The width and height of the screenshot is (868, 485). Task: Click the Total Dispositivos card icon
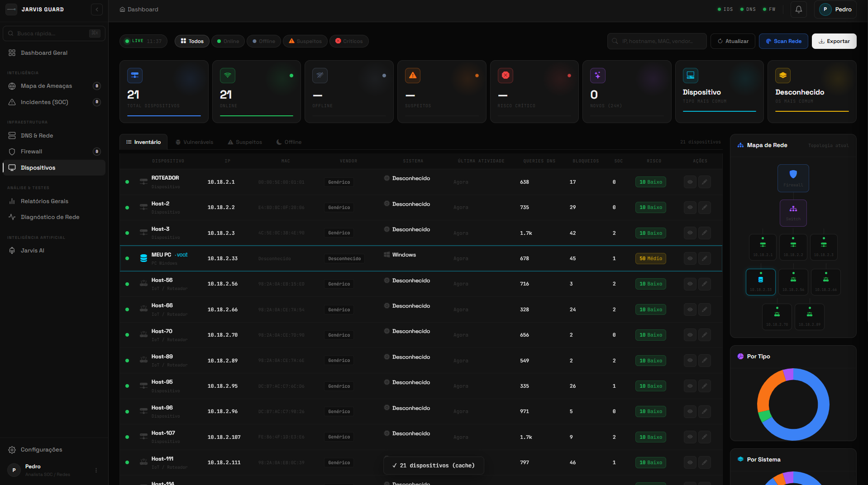pyautogui.click(x=135, y=76)
